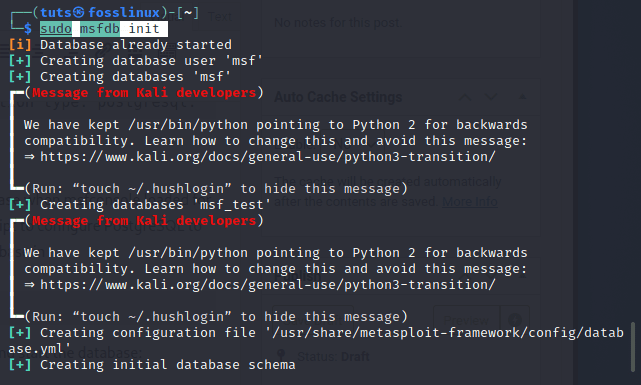The width and height of the screenshot is (641, 385).
Task: Click the Kali skull symbol in the prompt
Action: click(80, 13)
